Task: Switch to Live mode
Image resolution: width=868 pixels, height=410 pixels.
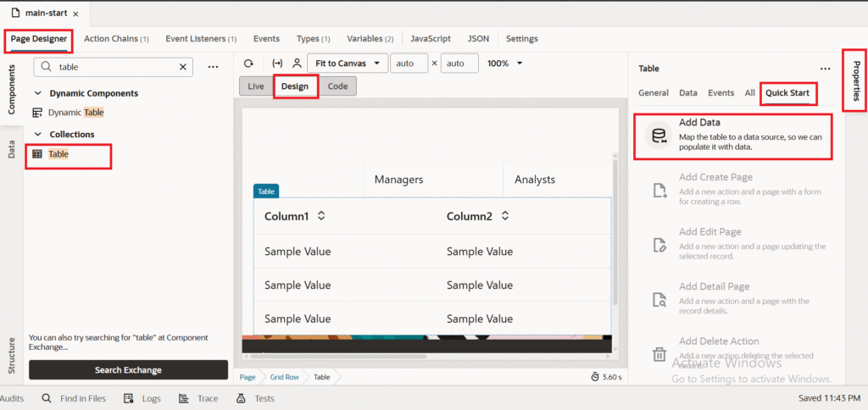Action: point(256,86)
